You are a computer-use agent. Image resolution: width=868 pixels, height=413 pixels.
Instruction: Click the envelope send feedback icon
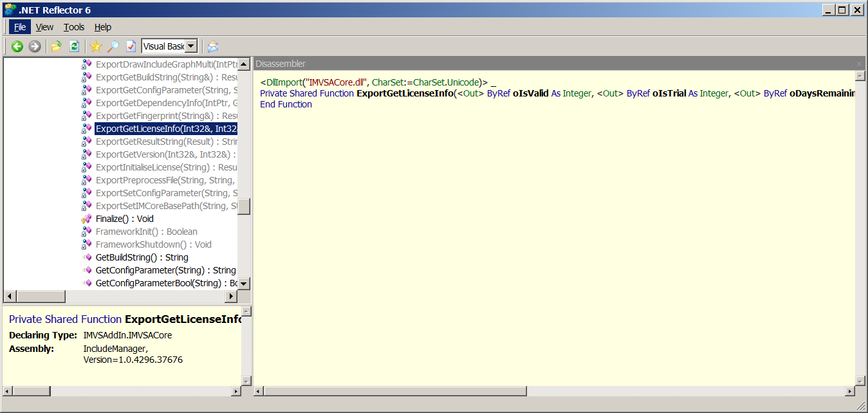pos(213,46)
